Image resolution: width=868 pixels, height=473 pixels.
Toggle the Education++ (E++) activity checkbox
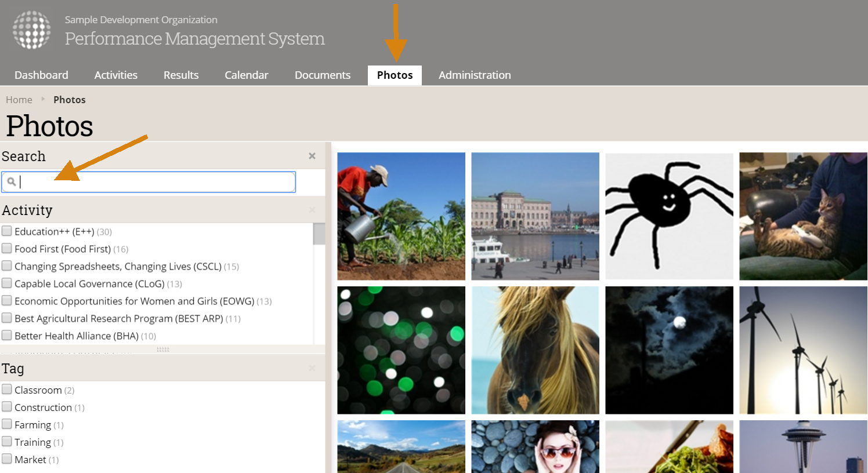coord(7,231)
